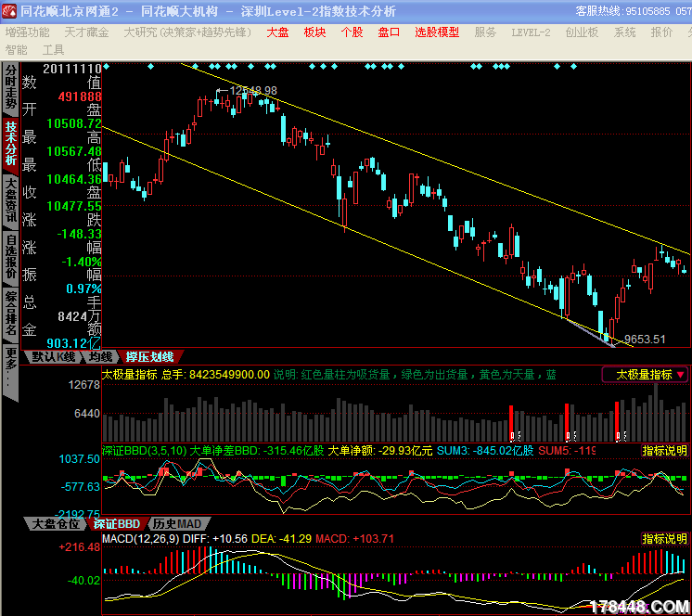Open the 板块 menu
The width and height of the screenshot is (692, 616).
pos(314,32)
